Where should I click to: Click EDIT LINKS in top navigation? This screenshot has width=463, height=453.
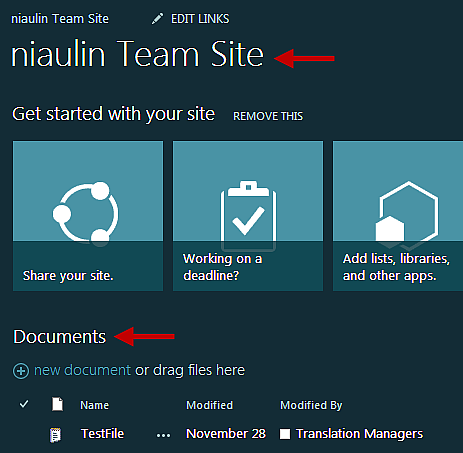coord(200,19)
